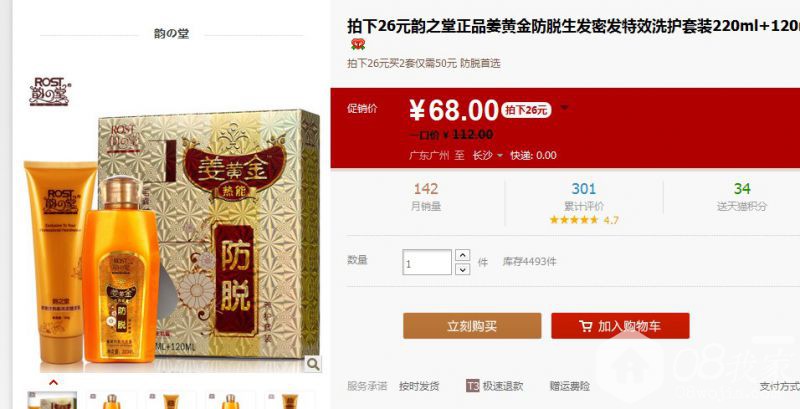Click the five-star rating icons
The image size is (800, 409).
[x=573, y=220]
